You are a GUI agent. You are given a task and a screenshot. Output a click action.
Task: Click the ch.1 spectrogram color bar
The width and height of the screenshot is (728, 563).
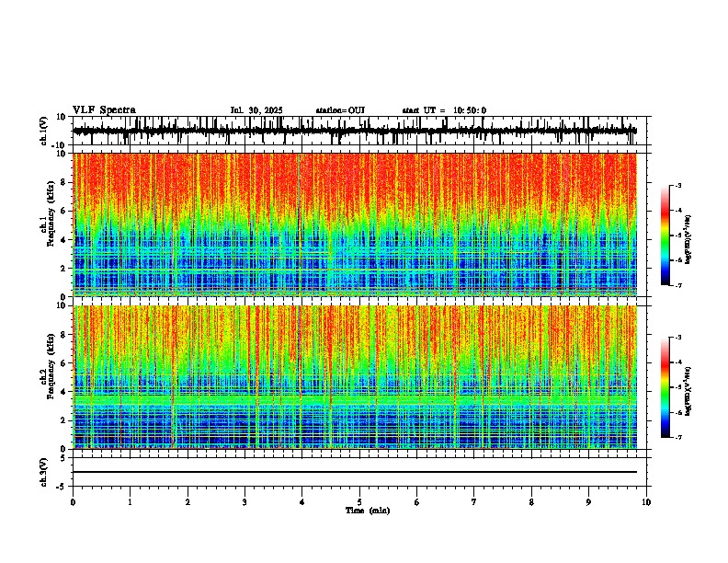[x=665, y=236]
